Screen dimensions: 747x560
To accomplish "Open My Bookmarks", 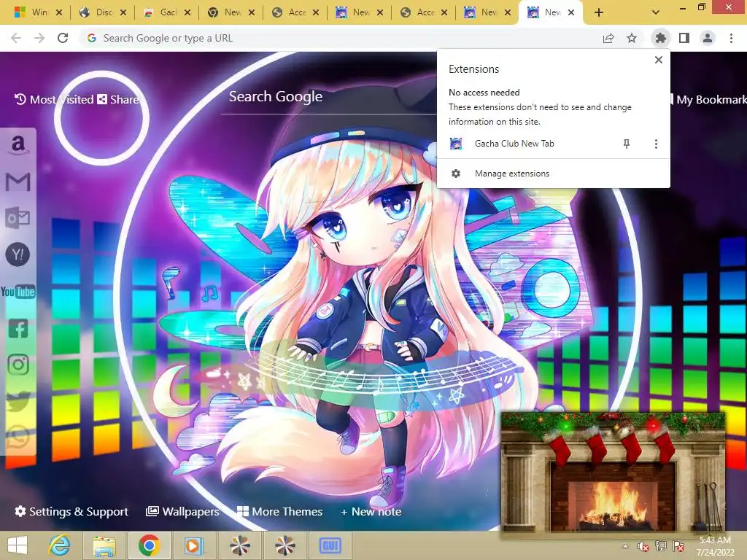I will coord(707,99).
